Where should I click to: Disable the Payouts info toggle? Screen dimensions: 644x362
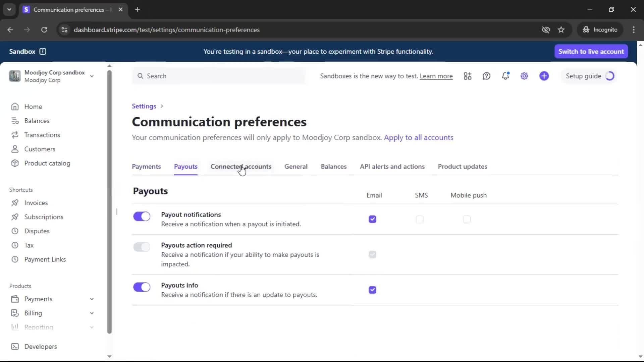click(142, 287)
